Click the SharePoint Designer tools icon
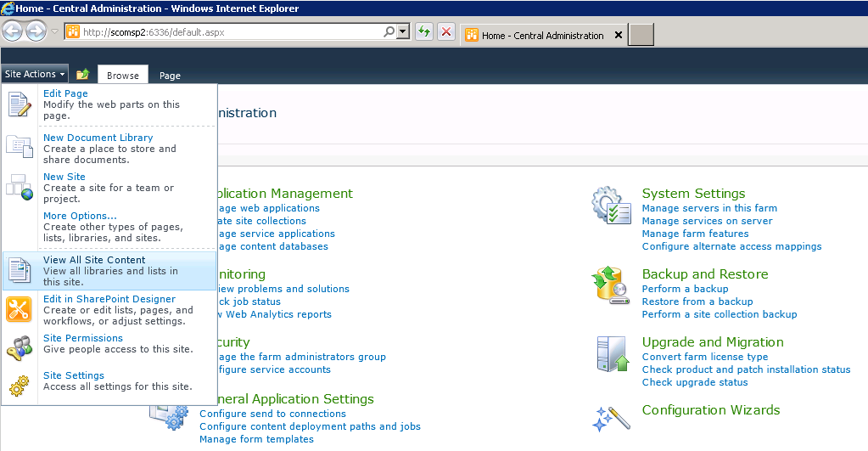This screenshot has height=451, width=868. 19,309
